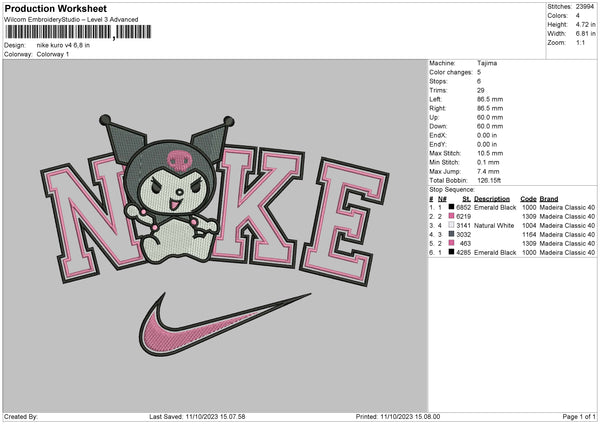
Task: Click the dark gray swatch in the 3032 row
Action: pyautogui.click(x=452, y=234)
